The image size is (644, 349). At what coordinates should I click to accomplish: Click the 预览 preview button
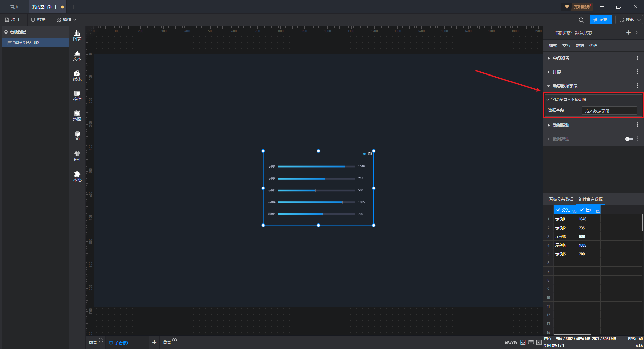(x=627, y=20)
